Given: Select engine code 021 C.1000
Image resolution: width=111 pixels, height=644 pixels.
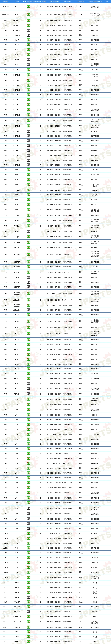Looking at the screenshot, I should [x=95, y=607].
